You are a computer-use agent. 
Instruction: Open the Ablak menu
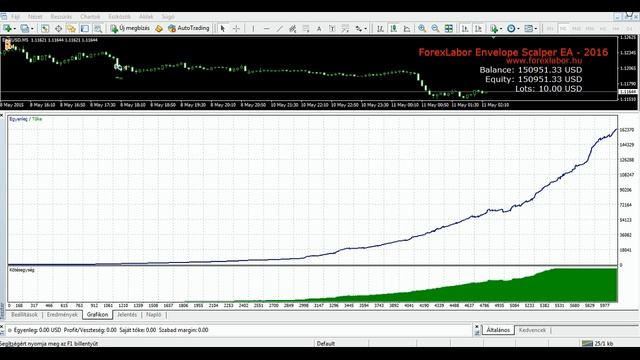click(x=146, y=17)
